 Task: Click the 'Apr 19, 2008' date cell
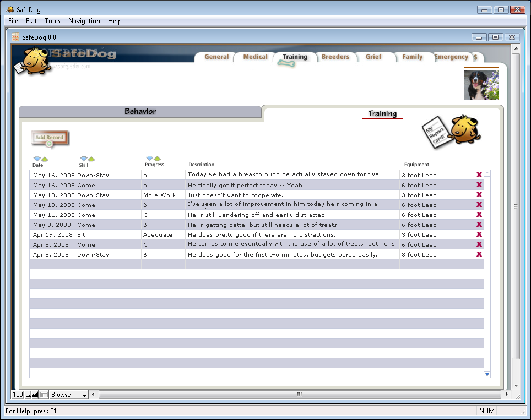point(52,234)
